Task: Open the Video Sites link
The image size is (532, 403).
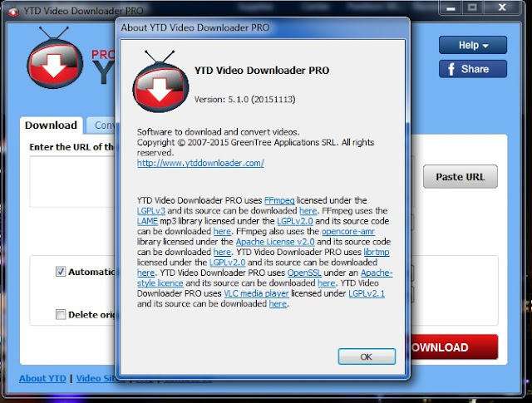Action: click(96, 378)
